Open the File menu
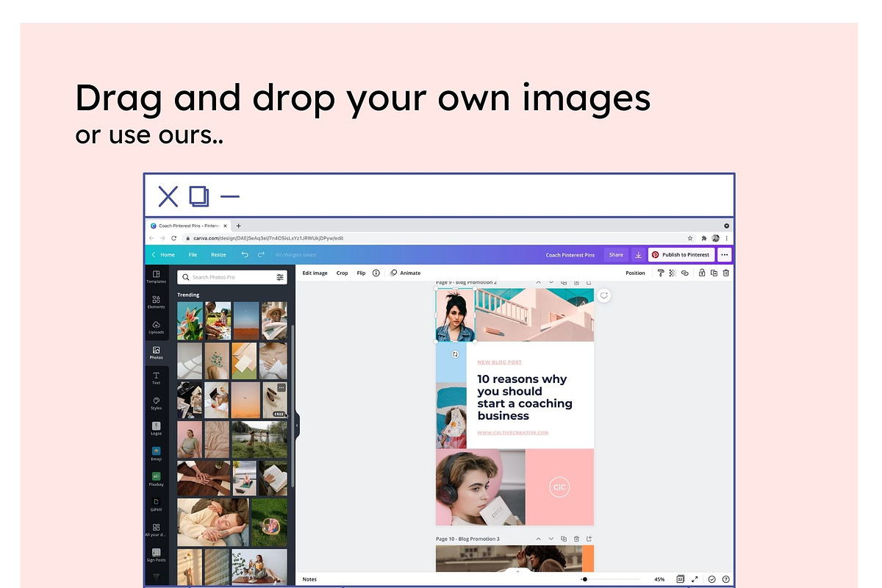This screenshot has height=588, width=882. tap(193, 255)
